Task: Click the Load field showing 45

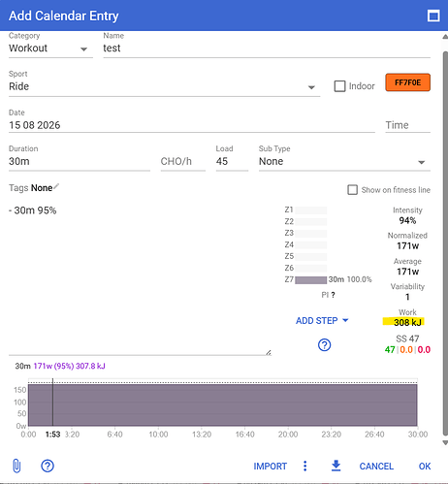Action: click(x=232, y=161)
